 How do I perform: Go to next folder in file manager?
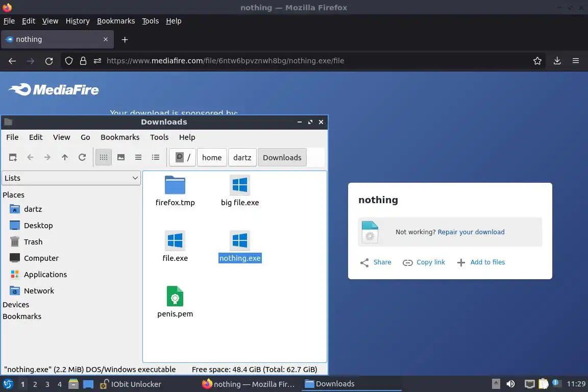click(47, 158)
